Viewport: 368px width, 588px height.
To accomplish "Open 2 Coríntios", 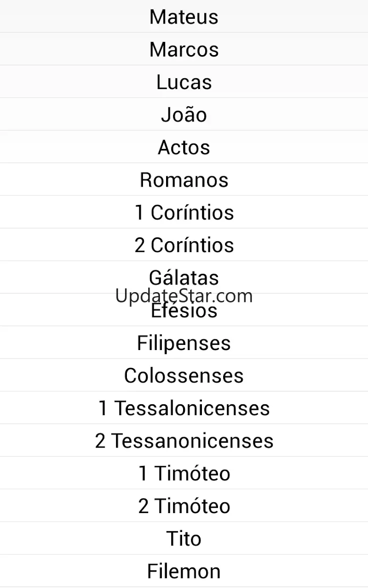I will [184, 245].
